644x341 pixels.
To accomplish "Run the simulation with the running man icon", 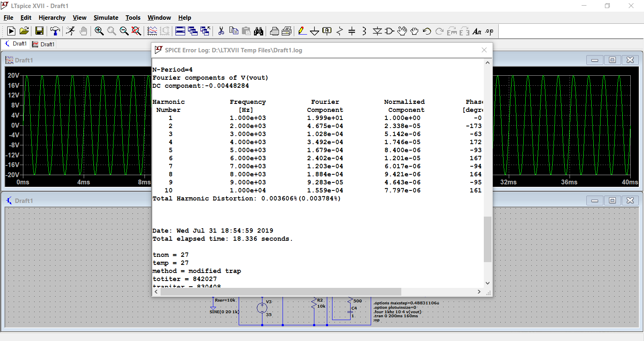I will coord(70,31).
